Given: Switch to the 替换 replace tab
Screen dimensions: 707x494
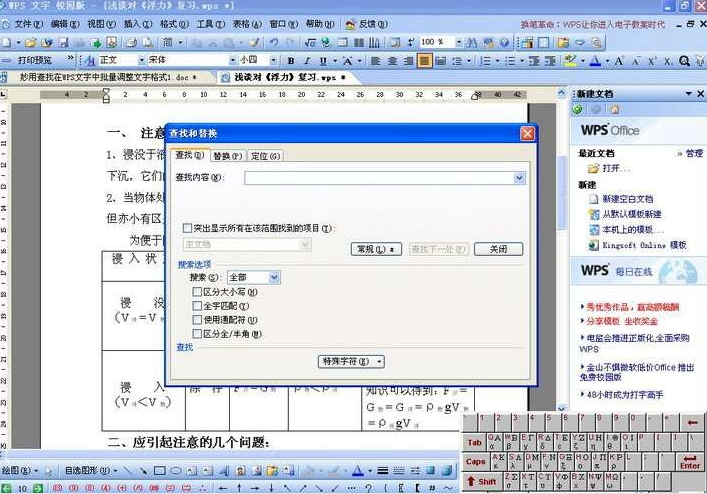Looking at the screenshot, I should [x=227, y=156].
